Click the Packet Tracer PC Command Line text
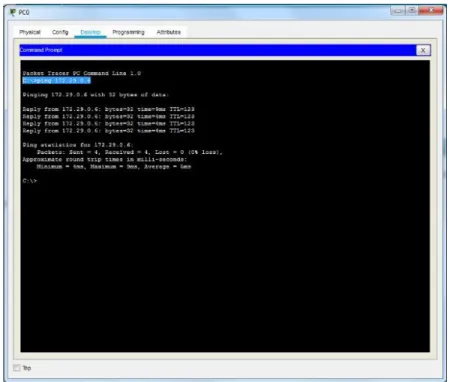Screen dimensions: 450x382 coord(82,73)
